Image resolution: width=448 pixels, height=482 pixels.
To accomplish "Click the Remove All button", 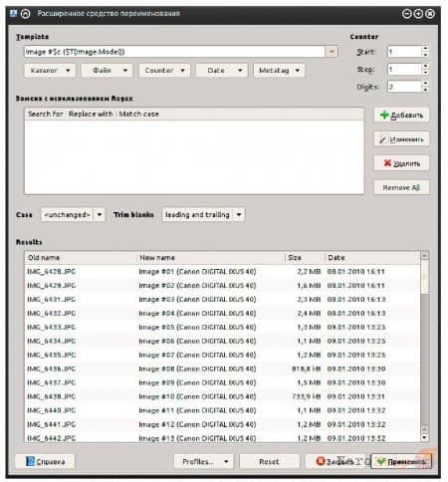I will (401, 187).
